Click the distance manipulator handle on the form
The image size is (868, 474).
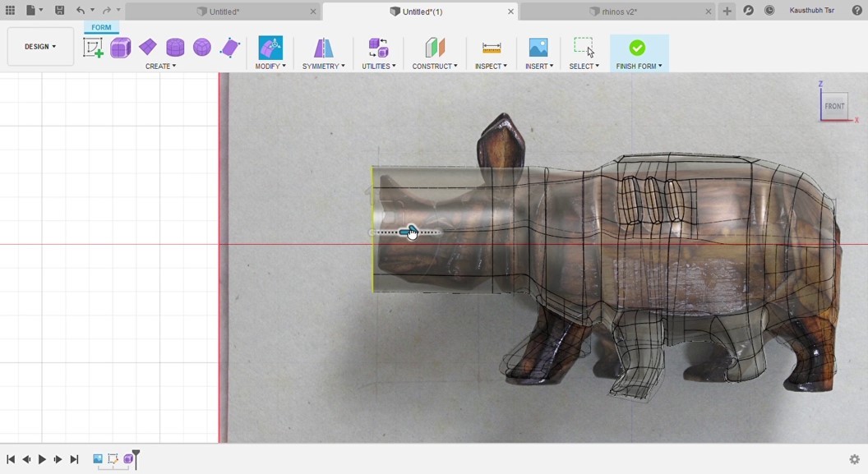[409, 232]
